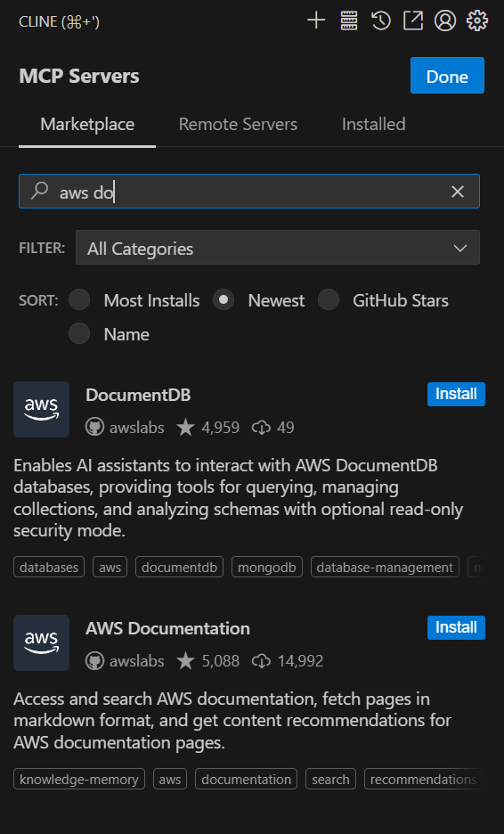Viewport: 504px width, 834px height.
Task: Focus the marketplace search field
Action: click(x=249, y=192)
